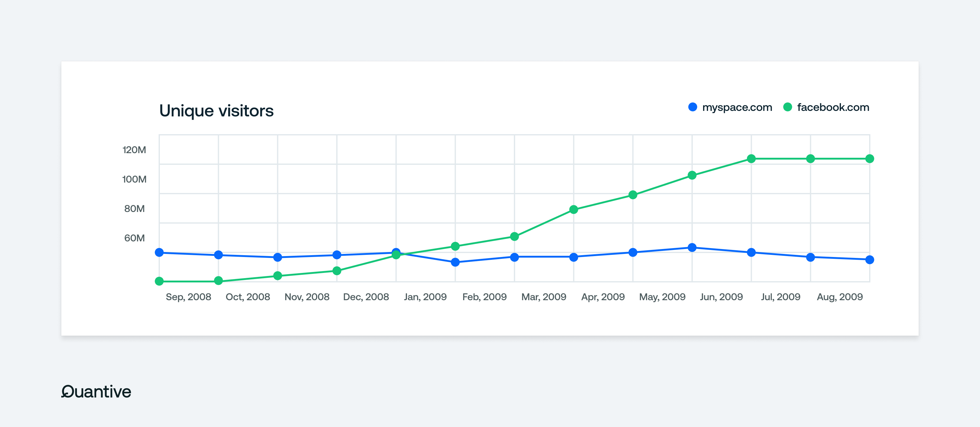The image size is (980, 427).
Task: Click the Oct, 2008 axis label
Action: click(x=248, y=297)
